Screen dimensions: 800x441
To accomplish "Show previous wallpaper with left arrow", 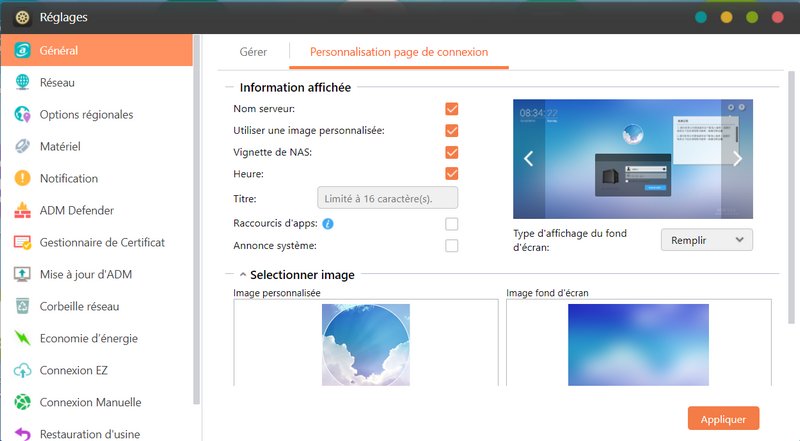I will coord(529,159).
